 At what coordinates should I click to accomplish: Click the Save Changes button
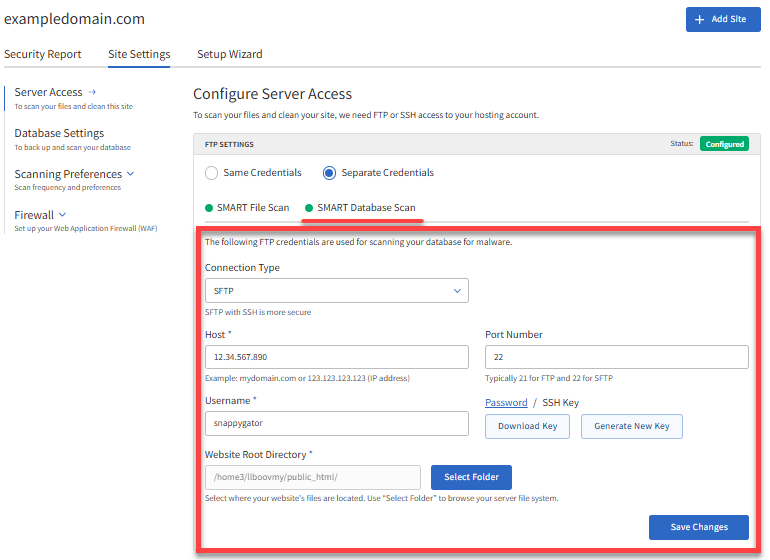click(699, 527)
